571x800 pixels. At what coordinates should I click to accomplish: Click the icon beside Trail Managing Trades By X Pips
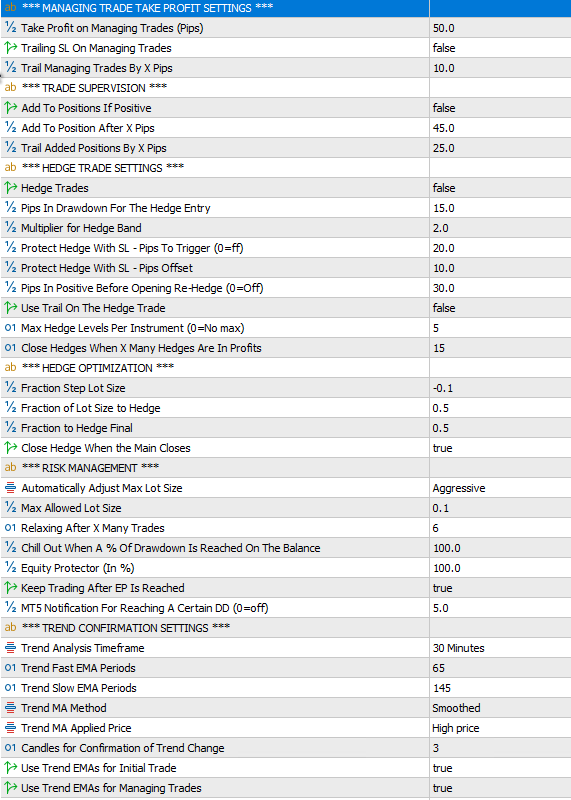10,68
